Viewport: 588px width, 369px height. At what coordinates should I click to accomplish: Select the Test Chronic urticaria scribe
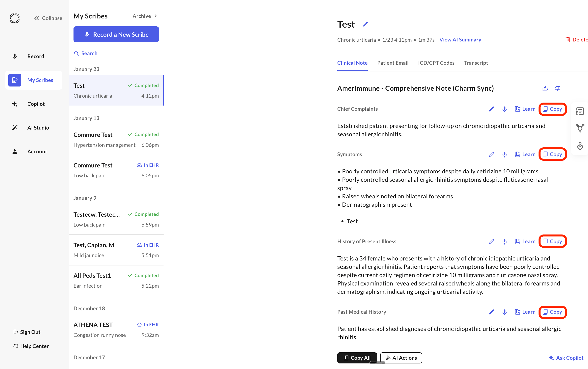click(116, 90)
